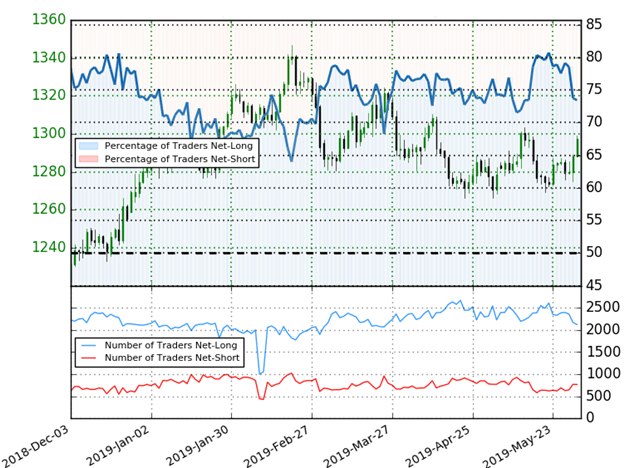This screenshot has height=468, width=624.
Task: Click the 2019-Jan-30 date label
Action: pyautogui.click(x=198, y=446)
